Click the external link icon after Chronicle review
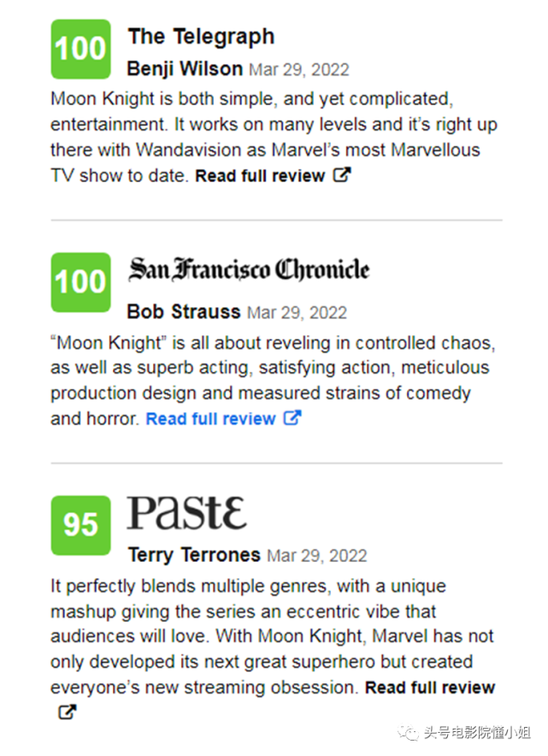The width and height of the screenshot is (548, 756). [292, 419]
